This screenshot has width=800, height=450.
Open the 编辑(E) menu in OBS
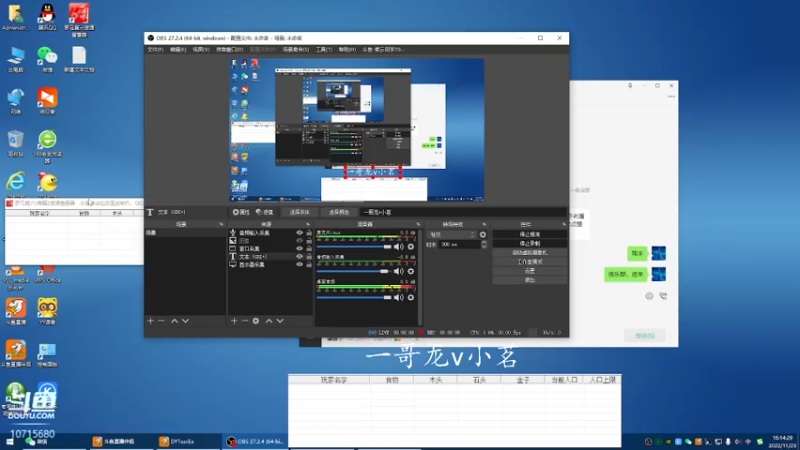(x=178, y=49)
